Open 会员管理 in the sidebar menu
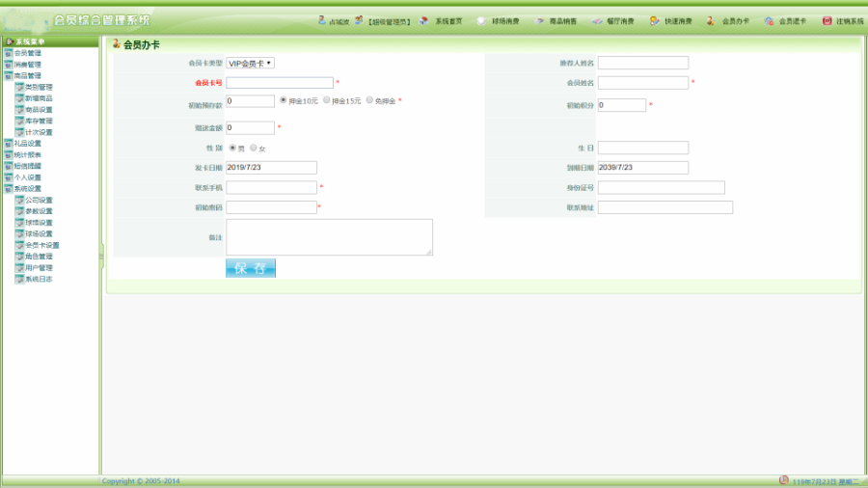This screenshot has width=868, height=488. (28, 53)
